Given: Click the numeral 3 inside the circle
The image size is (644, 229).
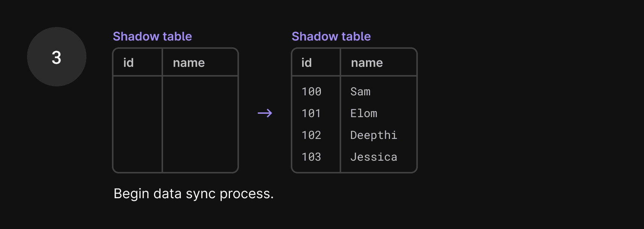Looking at the screenshot, I should (56, 57).
